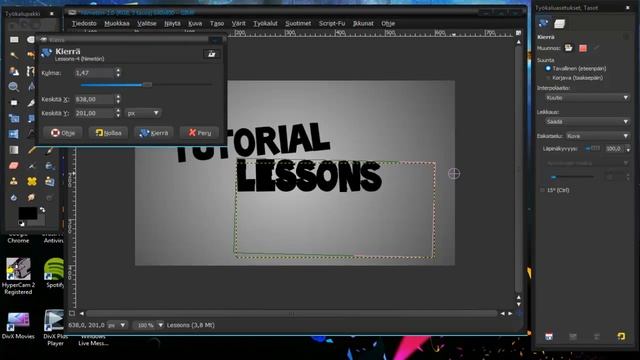
Task: Open the Layers tab icon in dock
Action: [559, 24]
